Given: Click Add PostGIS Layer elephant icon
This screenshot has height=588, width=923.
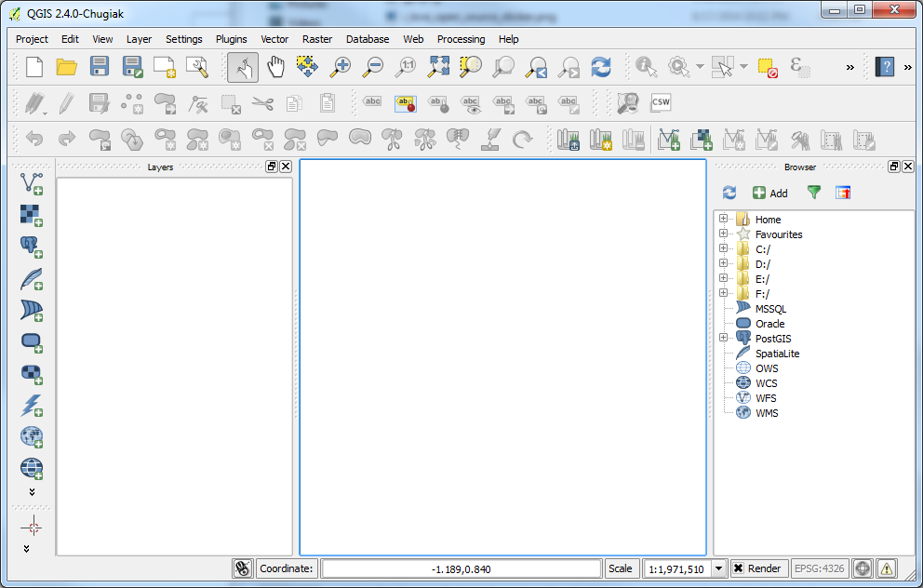Looking at the screenshot, I should pos(32,247).
